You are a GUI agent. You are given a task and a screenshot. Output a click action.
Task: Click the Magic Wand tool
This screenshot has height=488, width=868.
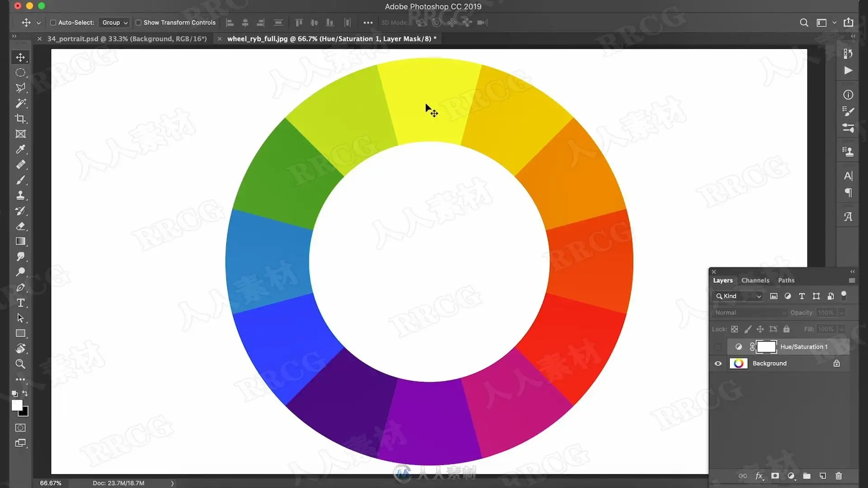tap(20, 103)
